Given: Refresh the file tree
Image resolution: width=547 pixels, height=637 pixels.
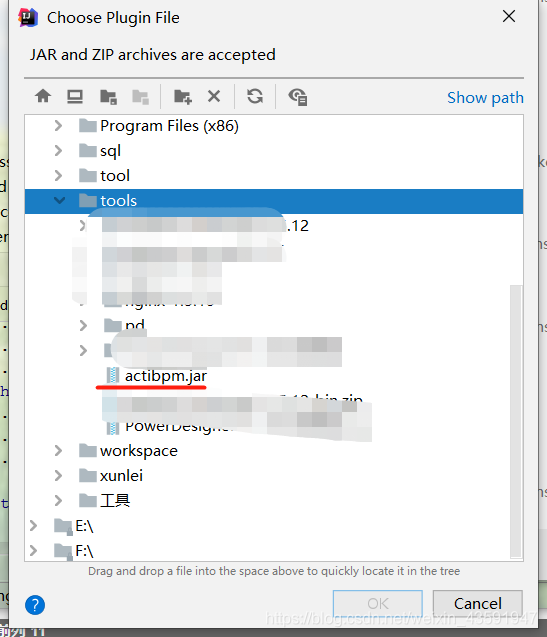Looking at the screenshot, I should [255, 97].
